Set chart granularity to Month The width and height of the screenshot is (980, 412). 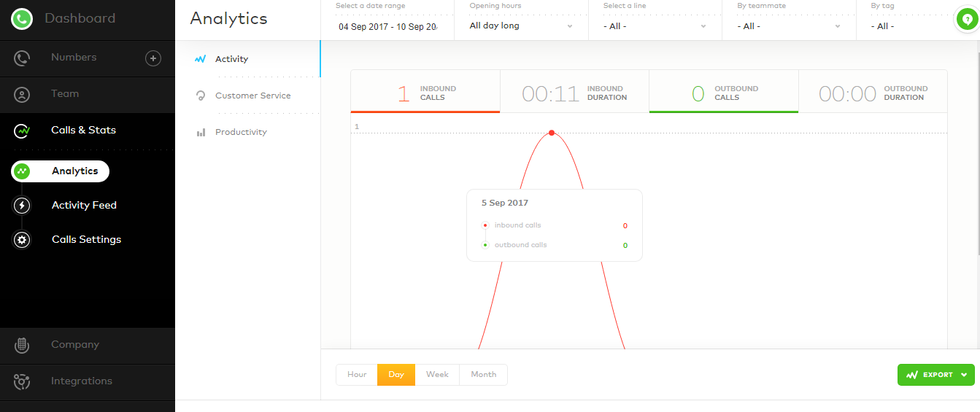tap(483, 375)
